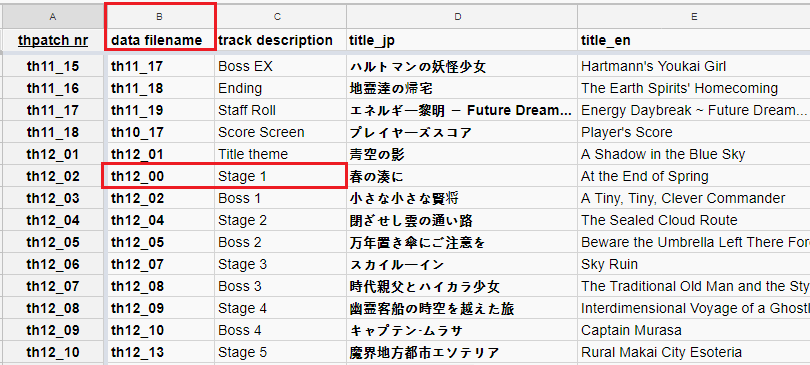This screenshot has height=365, width=810.
Task: Select the '春の湊に' Japanese title cell
Action: click(x=462, y=177)
